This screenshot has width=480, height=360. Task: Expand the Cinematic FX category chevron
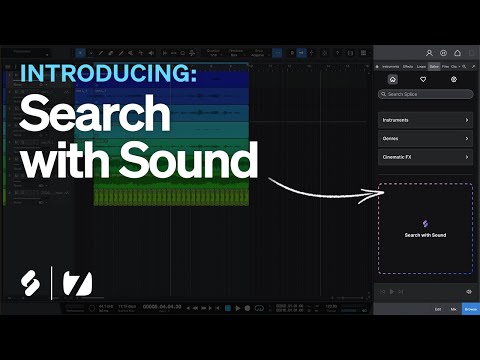pyautogui.click(x=467, y=157)
